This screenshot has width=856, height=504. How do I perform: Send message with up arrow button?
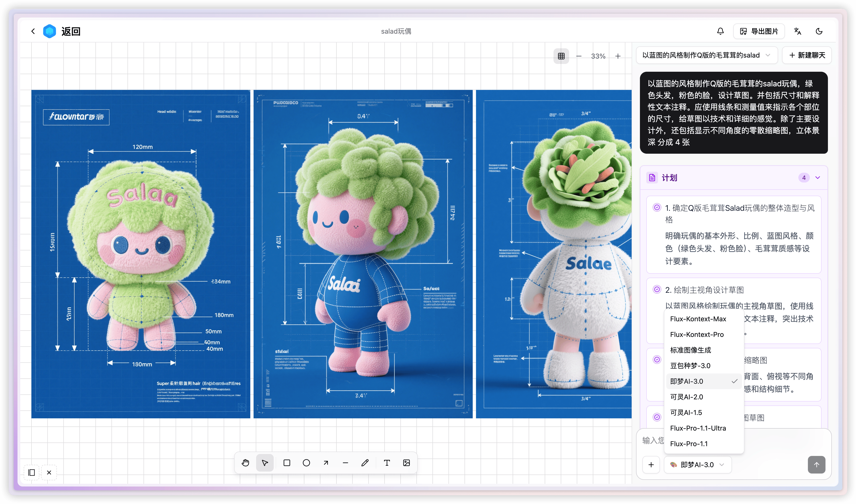pos(816,465)
